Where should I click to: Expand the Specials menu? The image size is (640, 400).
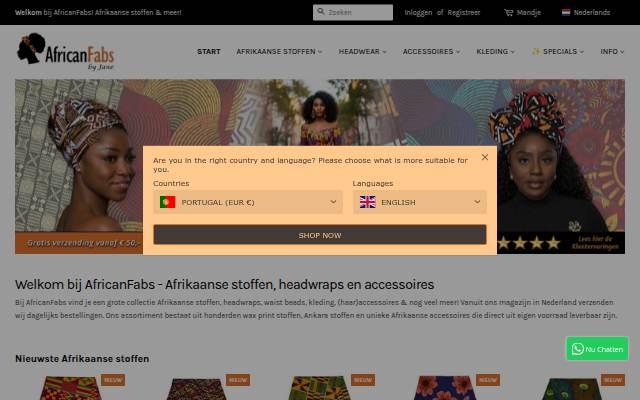[x=558, y=51]
